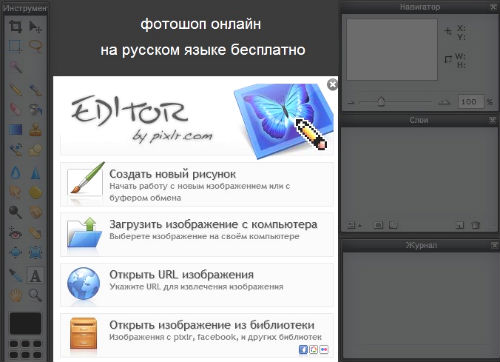This screenshot has width=500, height=362.
Task: Select the Red Eye Reduction tool
Action: point(15,233)
